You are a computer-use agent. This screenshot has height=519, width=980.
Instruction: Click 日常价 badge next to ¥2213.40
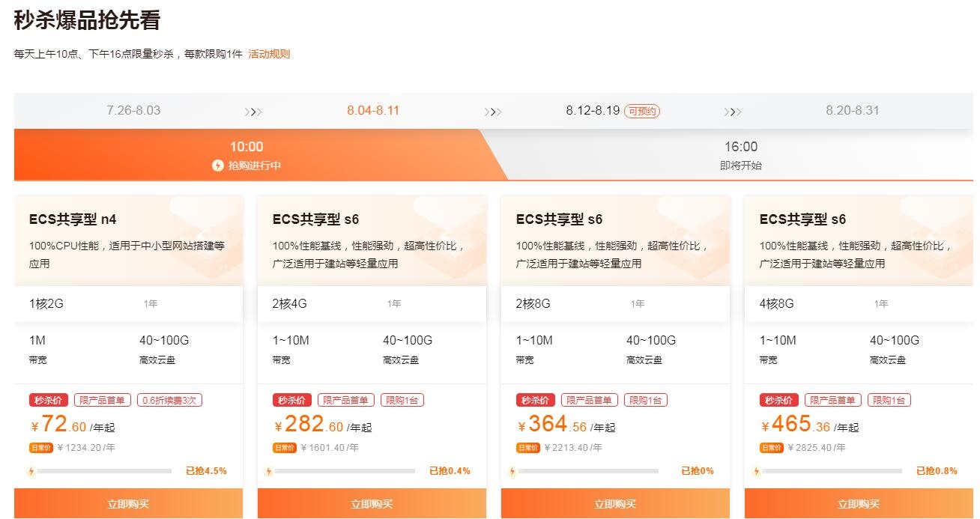click(x=528, y=448)
